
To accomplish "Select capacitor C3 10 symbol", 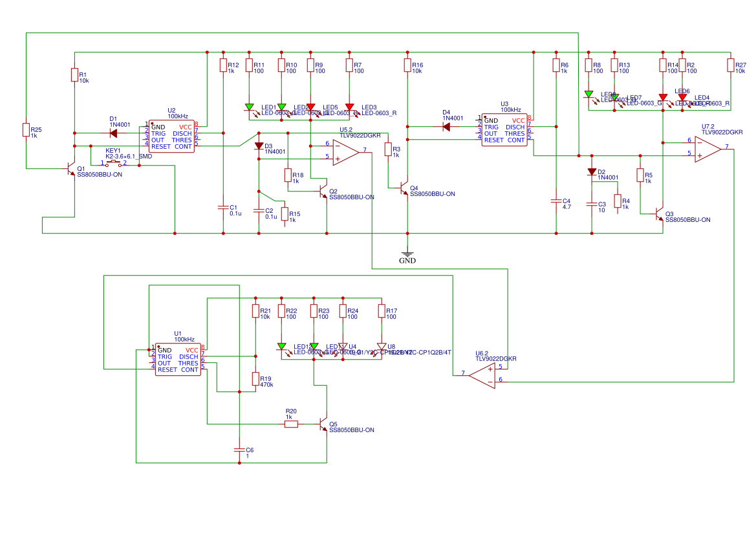I will tap(592, 204).
